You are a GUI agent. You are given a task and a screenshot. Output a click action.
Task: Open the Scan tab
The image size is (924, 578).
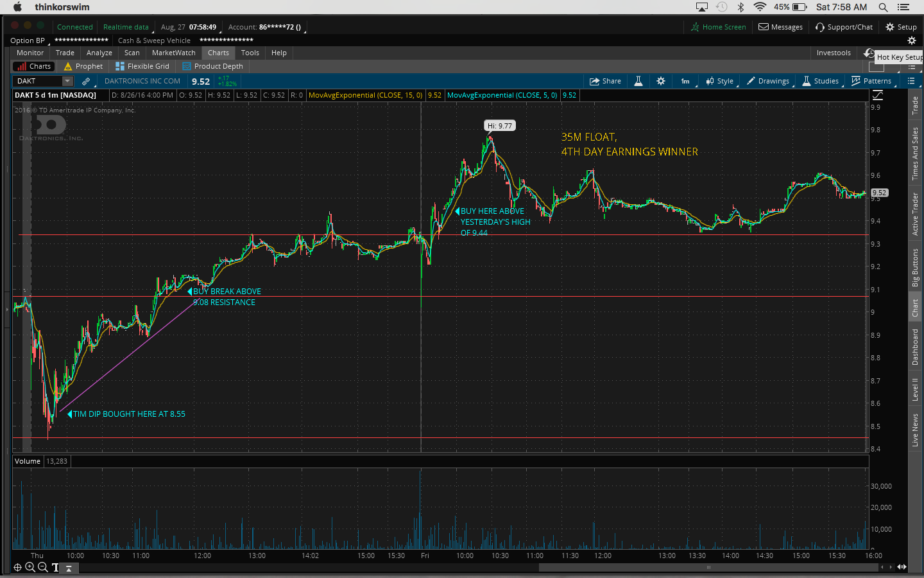coord(132,53)
